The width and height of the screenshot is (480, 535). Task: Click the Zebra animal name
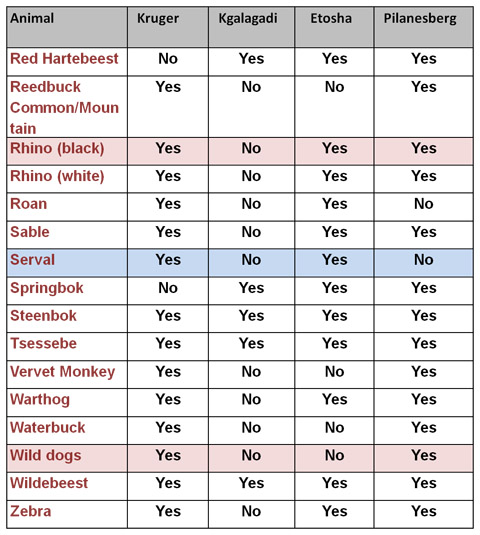point(31,511)
